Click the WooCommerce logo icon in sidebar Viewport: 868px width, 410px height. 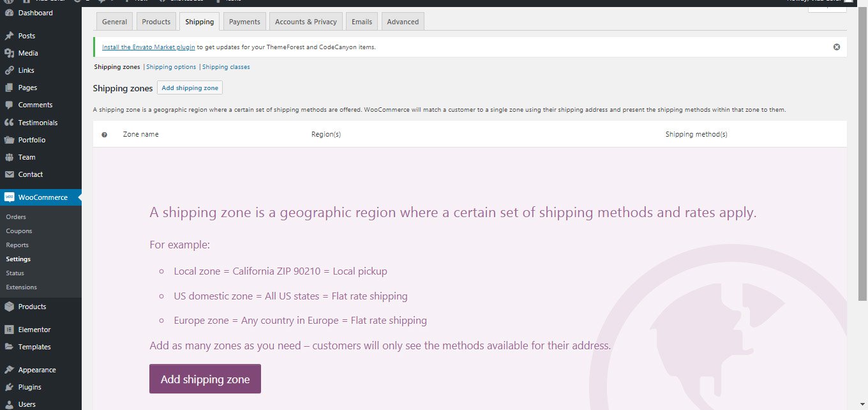click(9, 197)
